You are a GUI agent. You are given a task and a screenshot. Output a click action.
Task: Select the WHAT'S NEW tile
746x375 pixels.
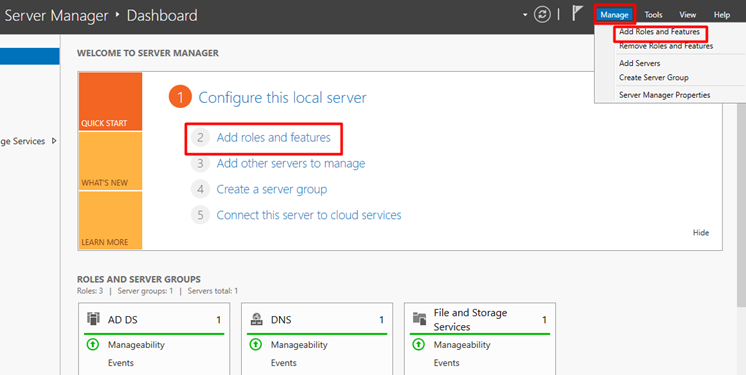pyautogui.click(x=110, y=161)
